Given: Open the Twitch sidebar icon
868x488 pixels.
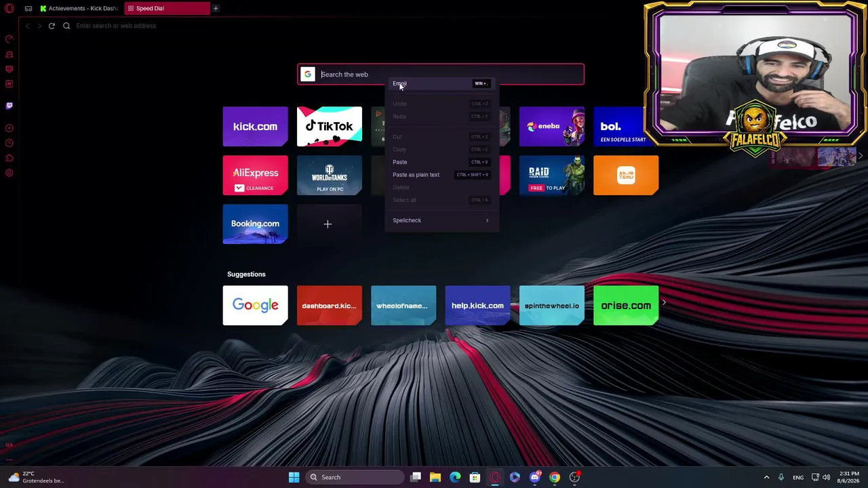Looking at the screenshot, I should pos(9,106).
